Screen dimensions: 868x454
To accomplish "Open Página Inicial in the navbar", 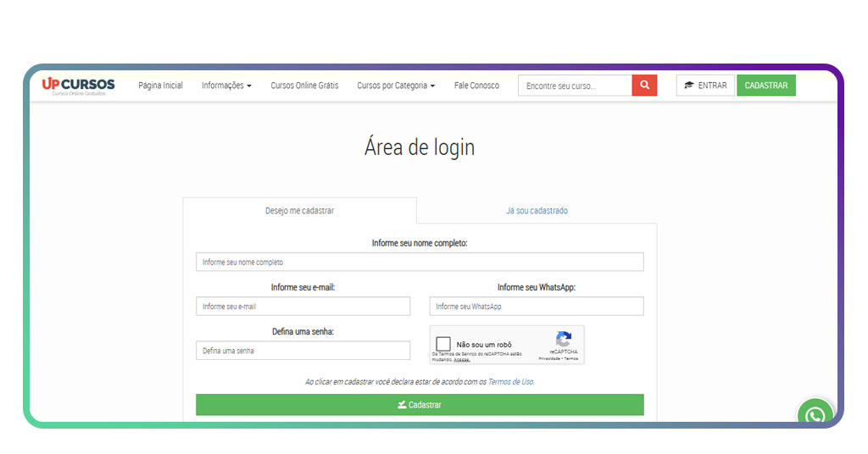I will pyautogui.click(x=160, y=86).
